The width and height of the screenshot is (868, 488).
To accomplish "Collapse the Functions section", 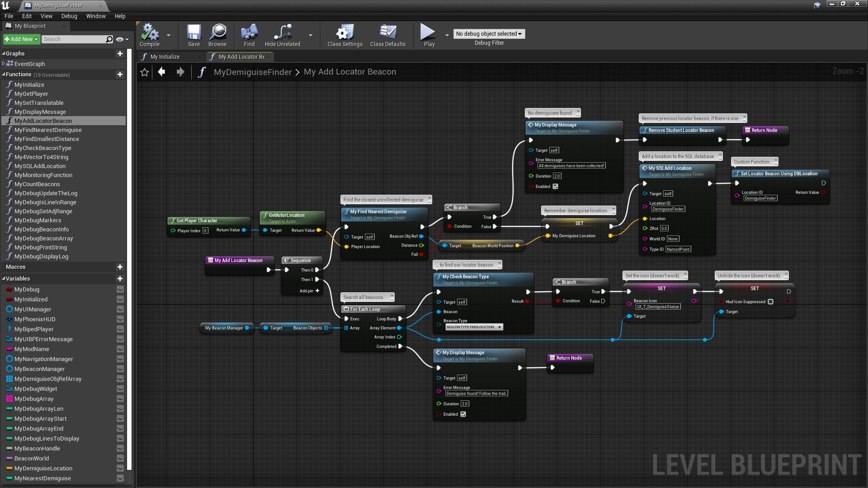I will pyautogui.click(x=4, y=75).
